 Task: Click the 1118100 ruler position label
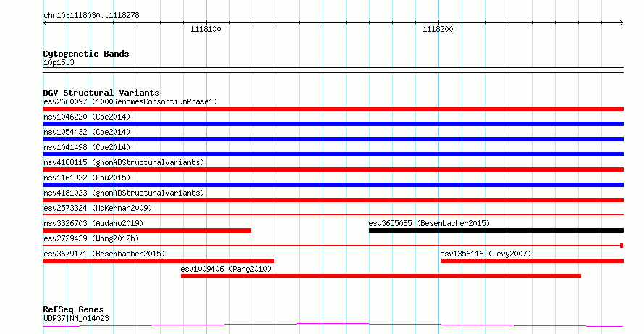tap(206, 30)
